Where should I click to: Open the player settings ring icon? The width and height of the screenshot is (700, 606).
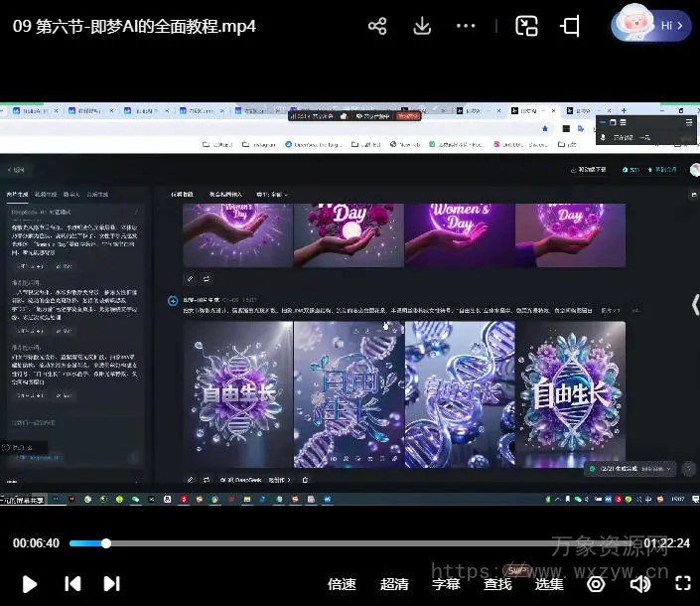coord(596,584)
